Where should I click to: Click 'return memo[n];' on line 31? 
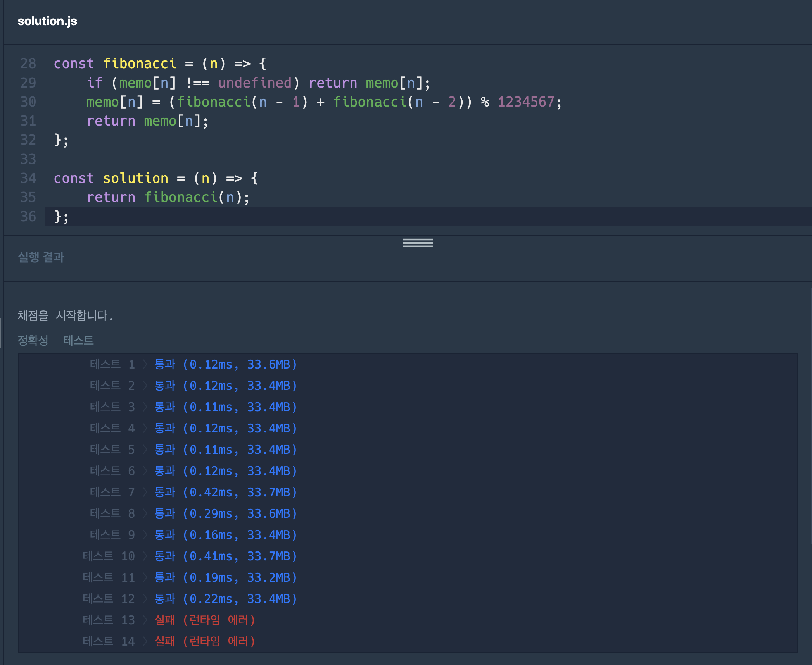point(148,121)
